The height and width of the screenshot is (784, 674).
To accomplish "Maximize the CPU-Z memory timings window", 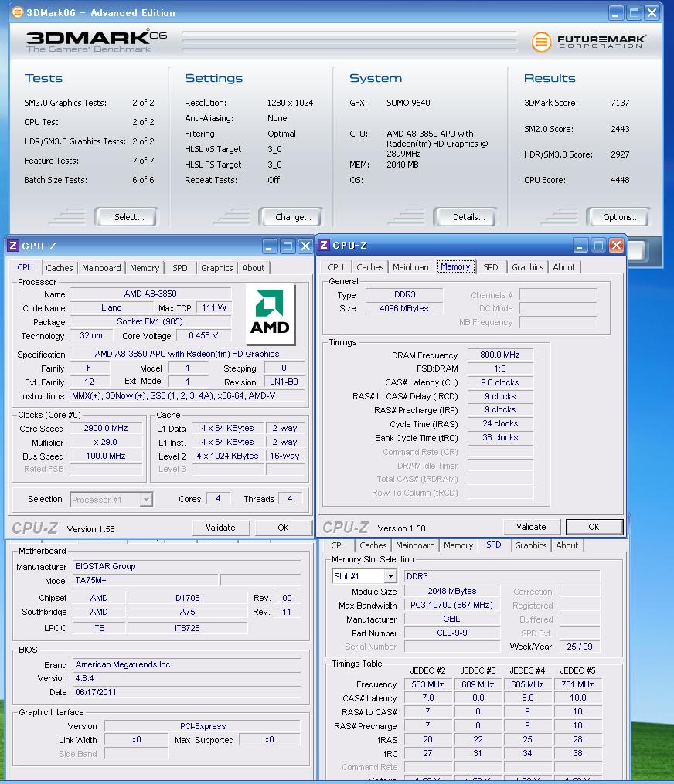I will pyautogui.click(x=598, y=246).
